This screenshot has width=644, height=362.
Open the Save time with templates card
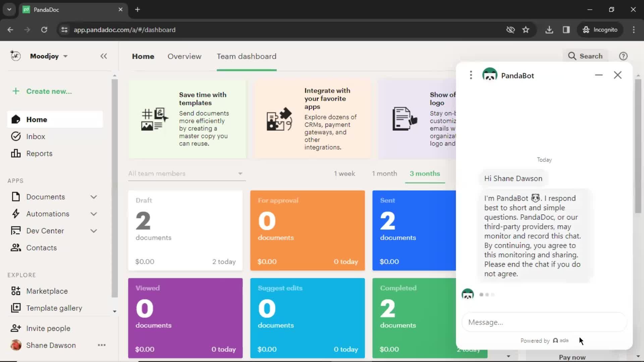187,119
